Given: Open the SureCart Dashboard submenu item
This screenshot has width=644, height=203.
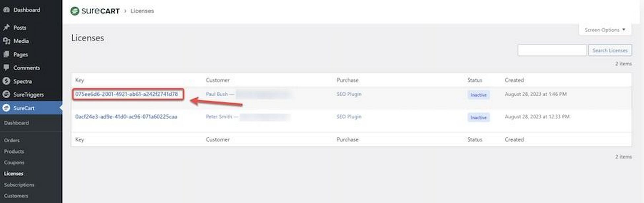Looking at the screenshot, I should [17, 123].
